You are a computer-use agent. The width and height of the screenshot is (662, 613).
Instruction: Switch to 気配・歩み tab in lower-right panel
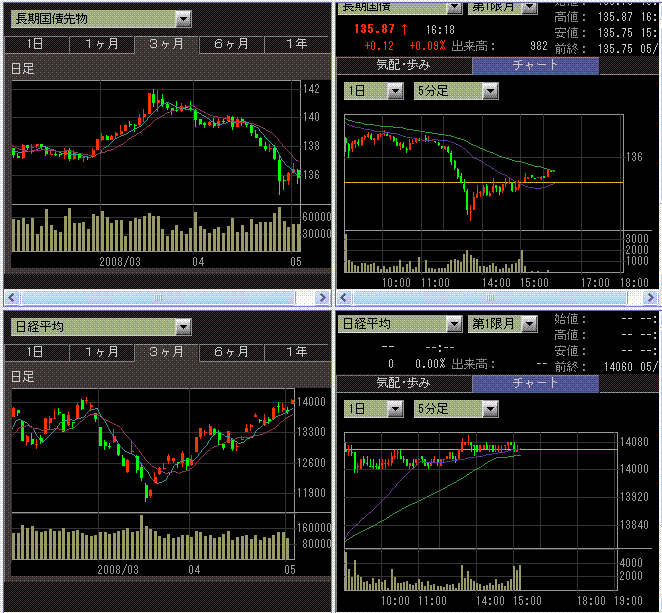[x=404, y=383]
